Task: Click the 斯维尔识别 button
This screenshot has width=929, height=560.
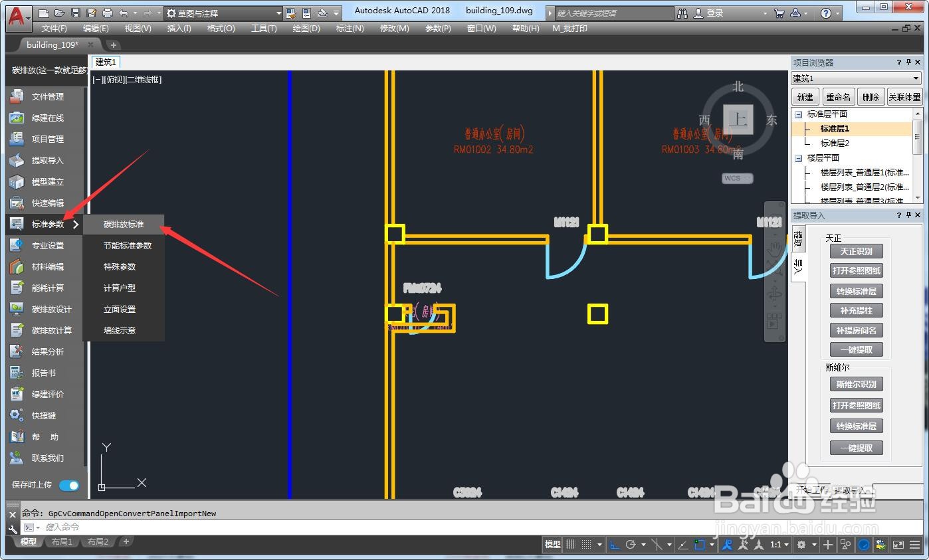Action: (856, 384)
